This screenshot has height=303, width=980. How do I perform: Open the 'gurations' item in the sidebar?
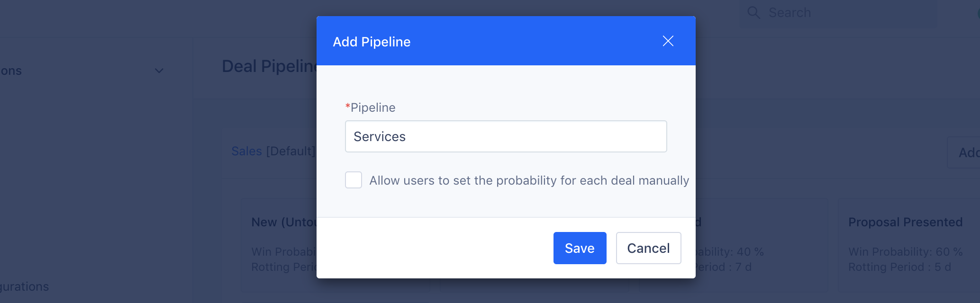point(24,286)
